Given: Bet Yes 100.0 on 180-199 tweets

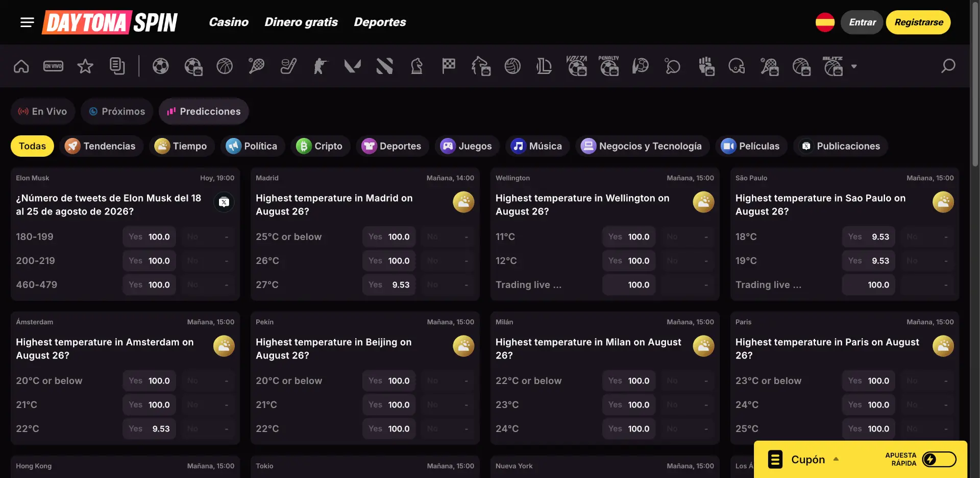Looking at the screenshot, I should click(x=149, y=236).
